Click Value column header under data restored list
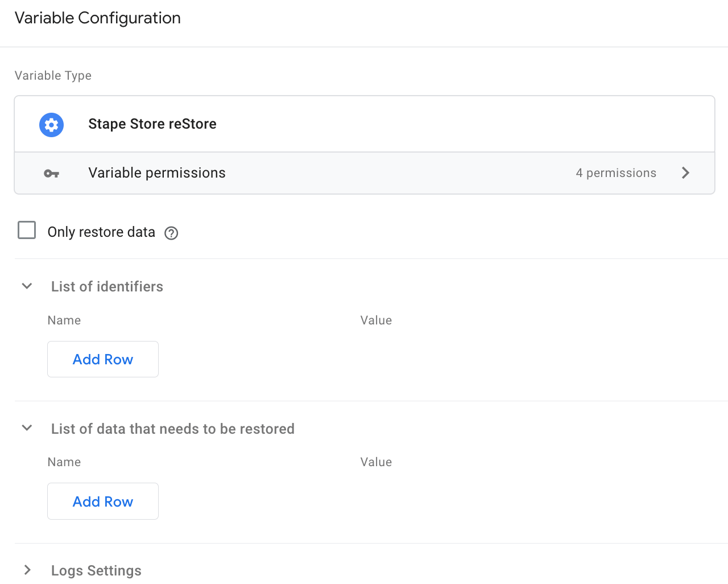Image resolution: width=728 pixels, height=584 pixels. tap(376, 462)
